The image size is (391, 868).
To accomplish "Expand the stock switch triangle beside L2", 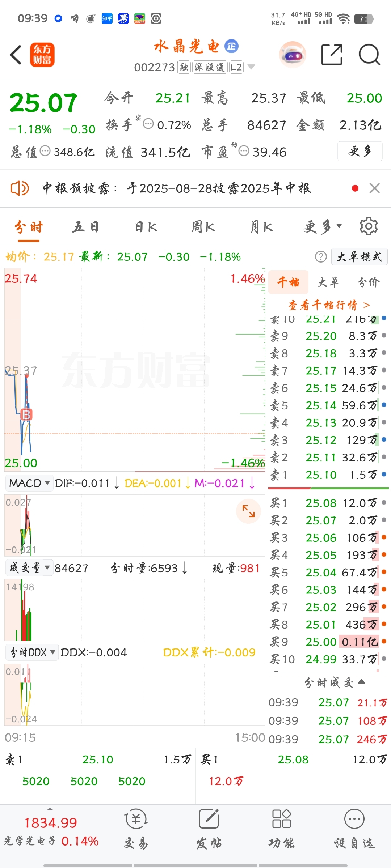I will tap(251, 67).
